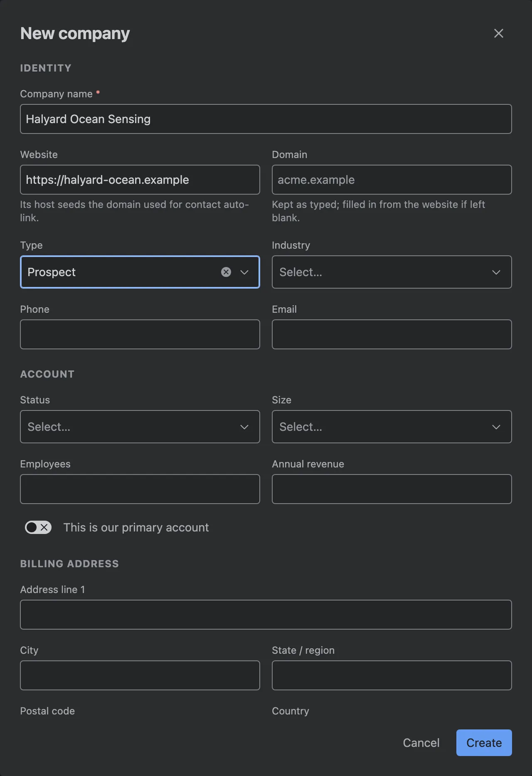Click the Phone input field

(140, 334)
